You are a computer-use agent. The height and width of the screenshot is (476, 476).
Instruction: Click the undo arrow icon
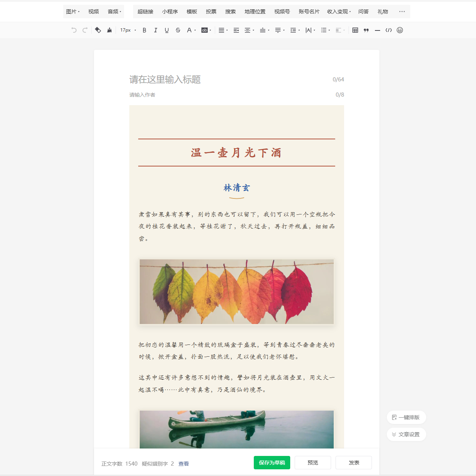click(74, 30)
